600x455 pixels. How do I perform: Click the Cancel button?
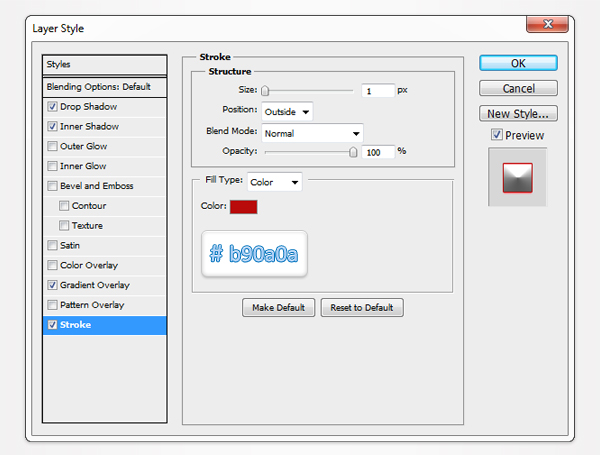pos(518,88)
